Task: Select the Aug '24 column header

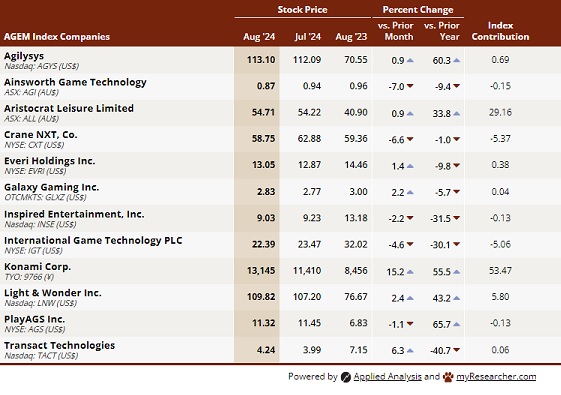Action: tap(259, 37)
